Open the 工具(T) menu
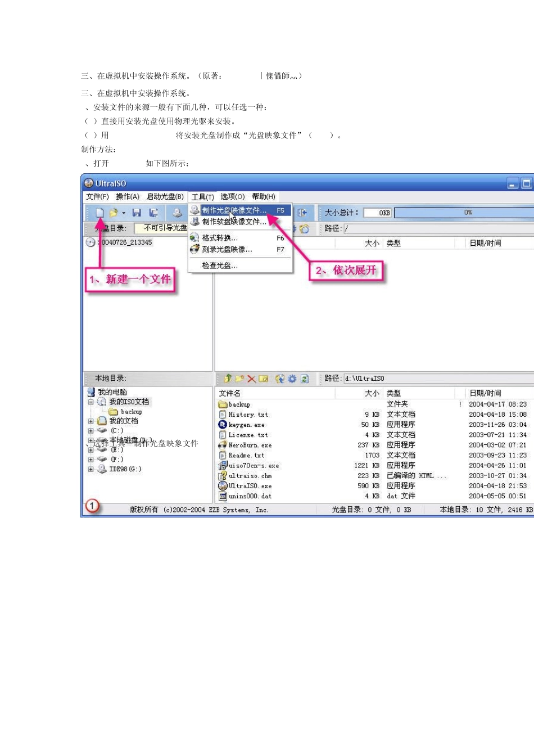The image size is (534, 756). click(202, 197)
